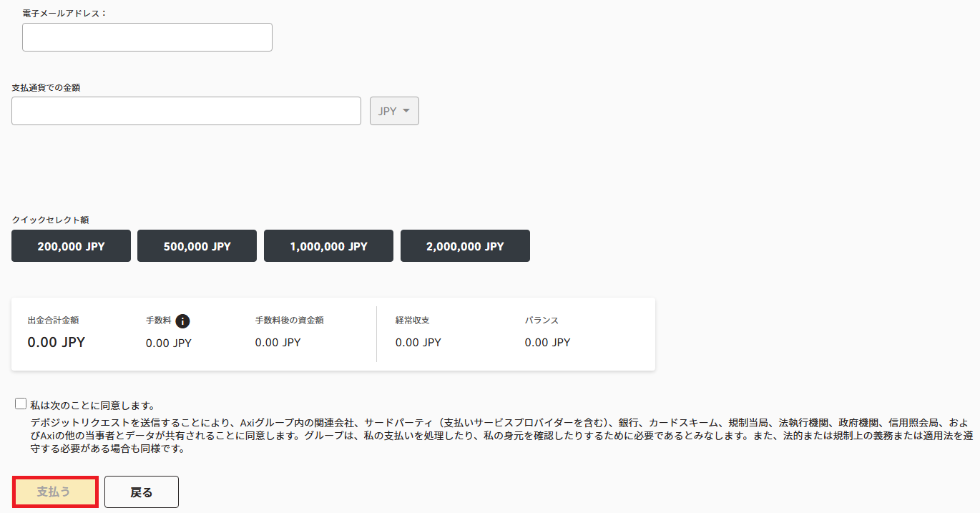Image resolution: width=980 pixels, height=513 pixels.
Task: Go back with the 戻る button
Action: click(x=142, y=492)
